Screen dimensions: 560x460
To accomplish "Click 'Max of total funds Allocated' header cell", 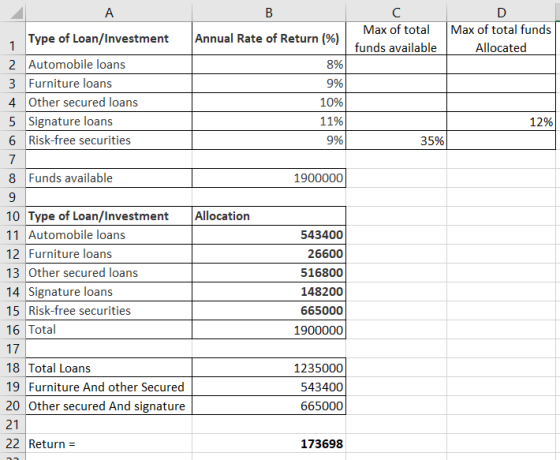I will click(501, 39).
